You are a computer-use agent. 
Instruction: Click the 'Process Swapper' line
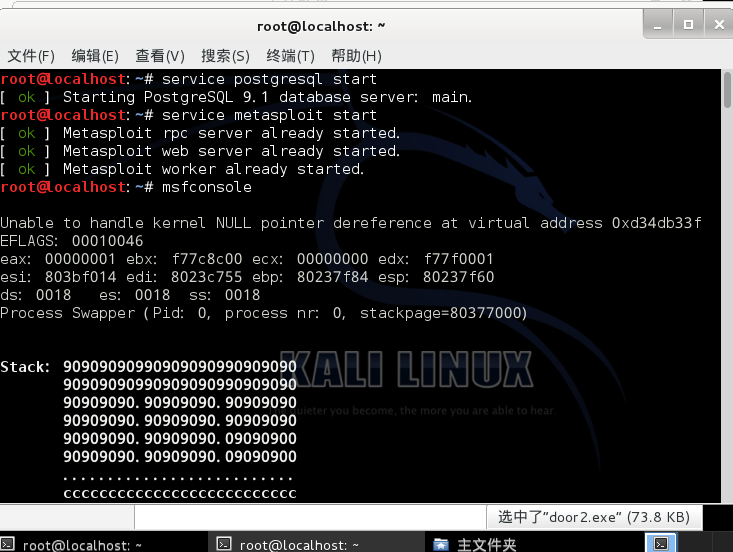(x=264, y=313)
